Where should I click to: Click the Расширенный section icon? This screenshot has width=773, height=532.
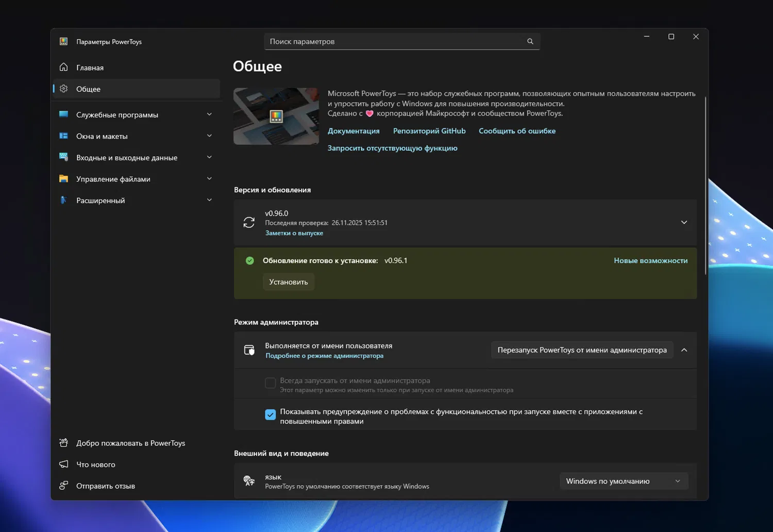63,200
